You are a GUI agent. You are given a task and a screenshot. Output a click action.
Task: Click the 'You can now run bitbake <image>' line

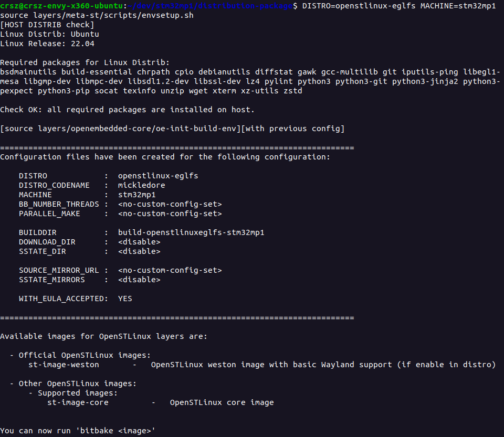(78, 431)
